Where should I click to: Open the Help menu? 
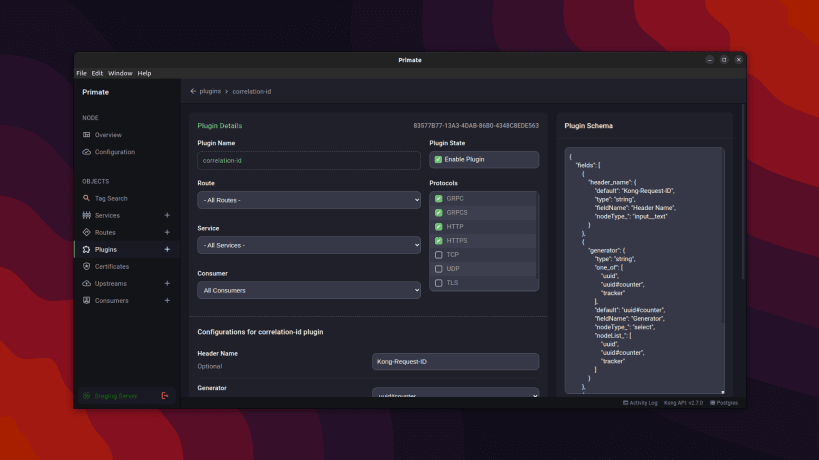click(x=144, y=73)
